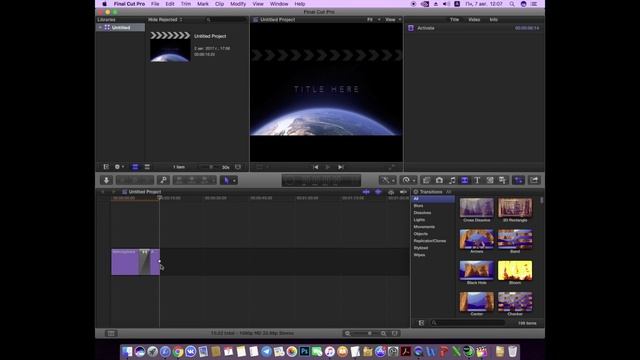Toggle filmstrip view in the browser
Viewport: 640px width, 360px height.
pos(135,167)
